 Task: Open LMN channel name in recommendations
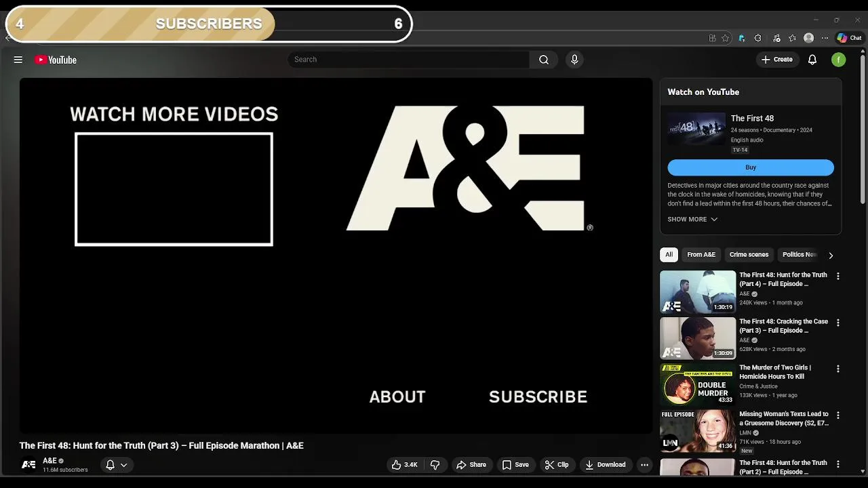click(745, 432)
